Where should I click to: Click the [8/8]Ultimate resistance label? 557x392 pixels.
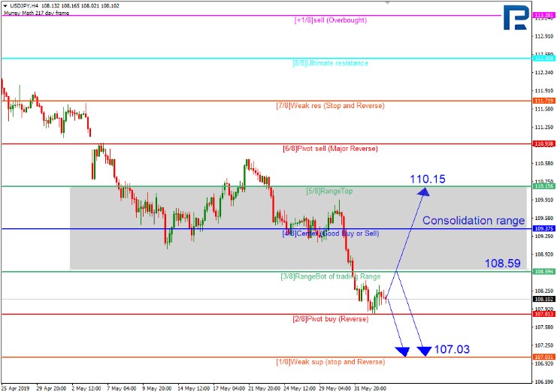(330, 63)
